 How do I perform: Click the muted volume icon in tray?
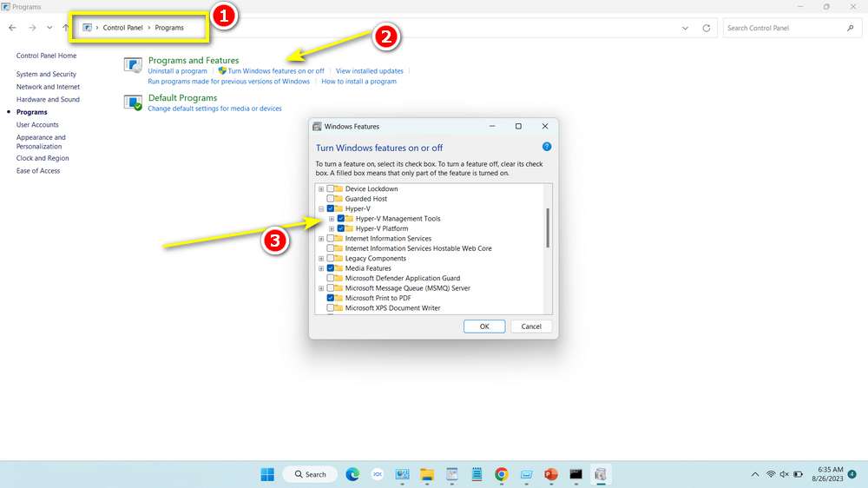784,474
